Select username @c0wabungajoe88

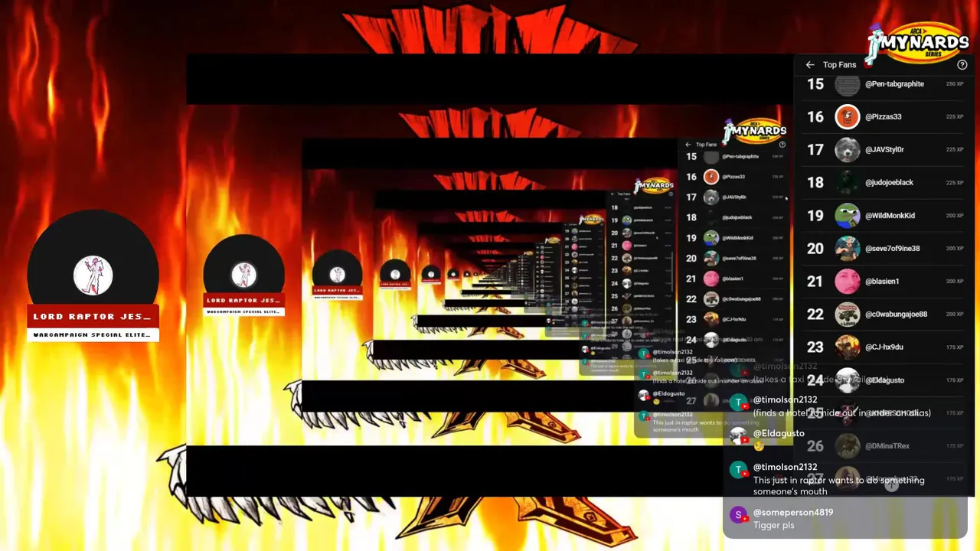(x=896, y=315)
